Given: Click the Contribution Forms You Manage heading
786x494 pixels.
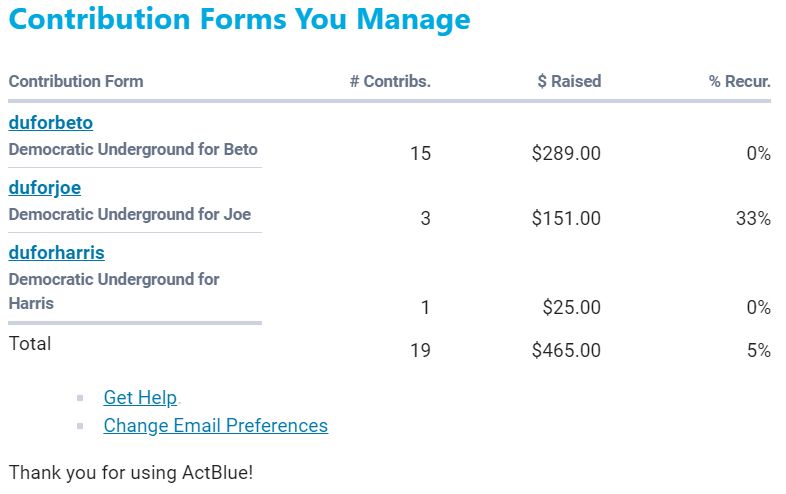Looking at the screenshot, I should 239,19.
